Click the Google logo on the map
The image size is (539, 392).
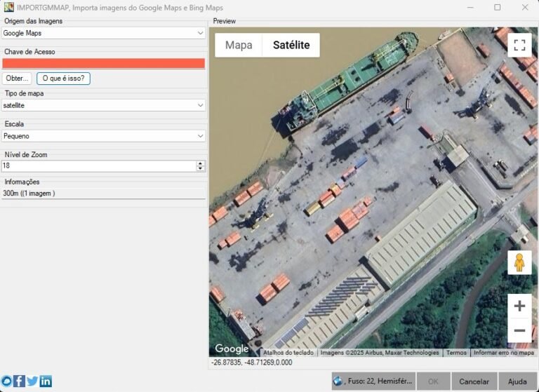232,349
